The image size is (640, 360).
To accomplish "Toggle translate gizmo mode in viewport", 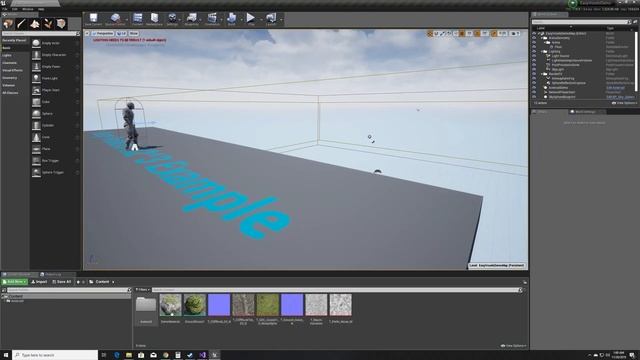I will (x=430, y=33).
